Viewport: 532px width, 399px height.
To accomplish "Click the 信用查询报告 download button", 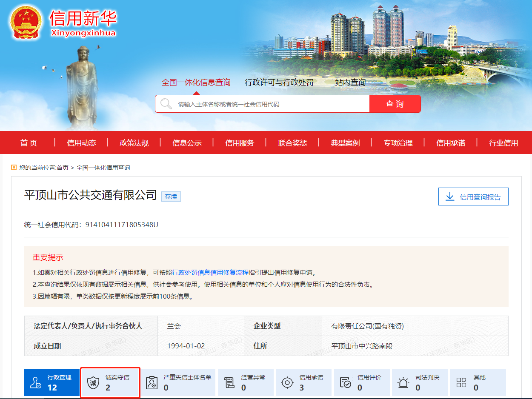I will (473, 197).
